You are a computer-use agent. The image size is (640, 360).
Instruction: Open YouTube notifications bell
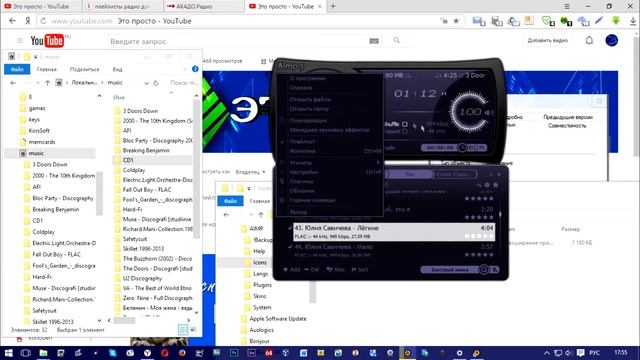[589, 40]
